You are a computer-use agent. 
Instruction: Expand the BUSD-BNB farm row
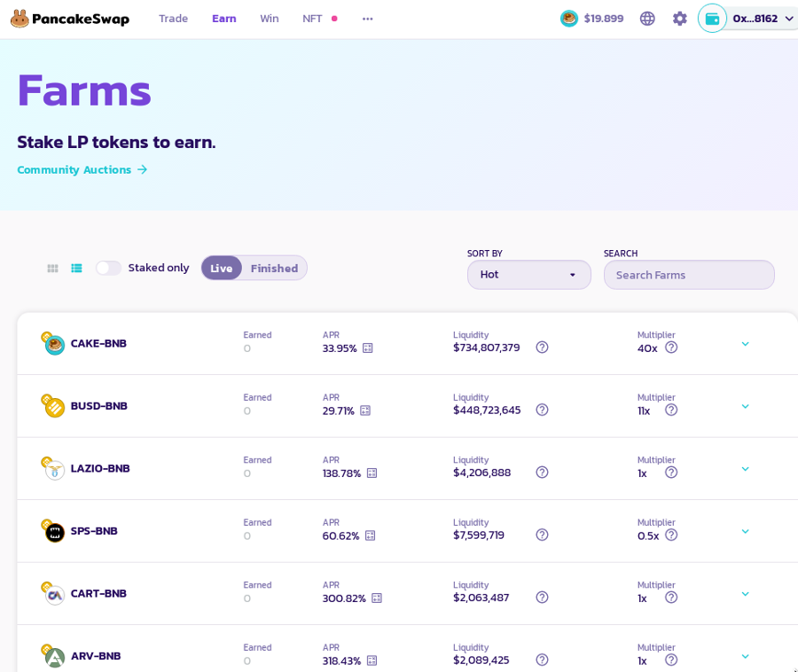[x=745, y=406]
